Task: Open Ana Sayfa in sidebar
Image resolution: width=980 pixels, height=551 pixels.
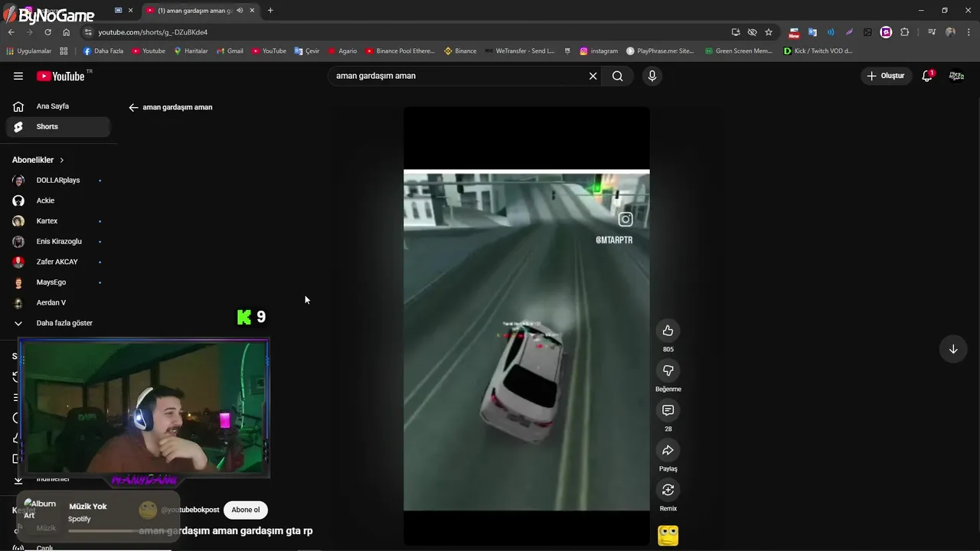Action: [x=58, y=106]
